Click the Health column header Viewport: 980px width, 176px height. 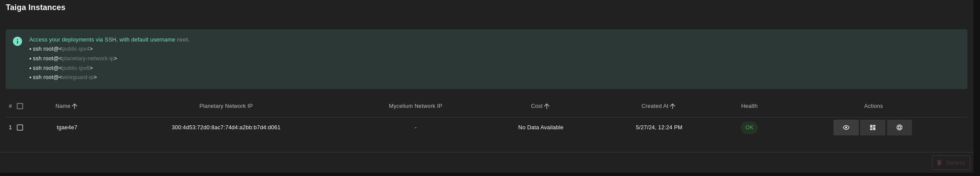coord(749,106)
